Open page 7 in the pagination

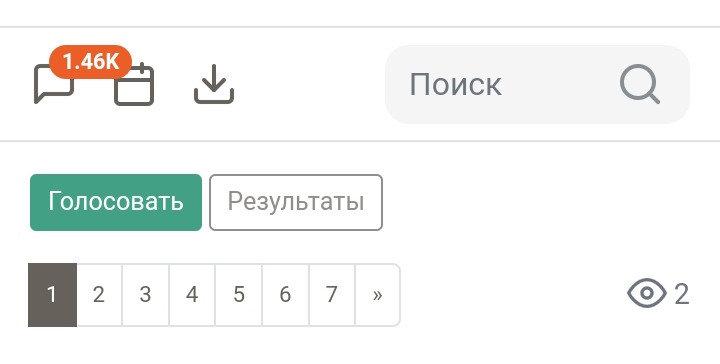coord(332,295)
